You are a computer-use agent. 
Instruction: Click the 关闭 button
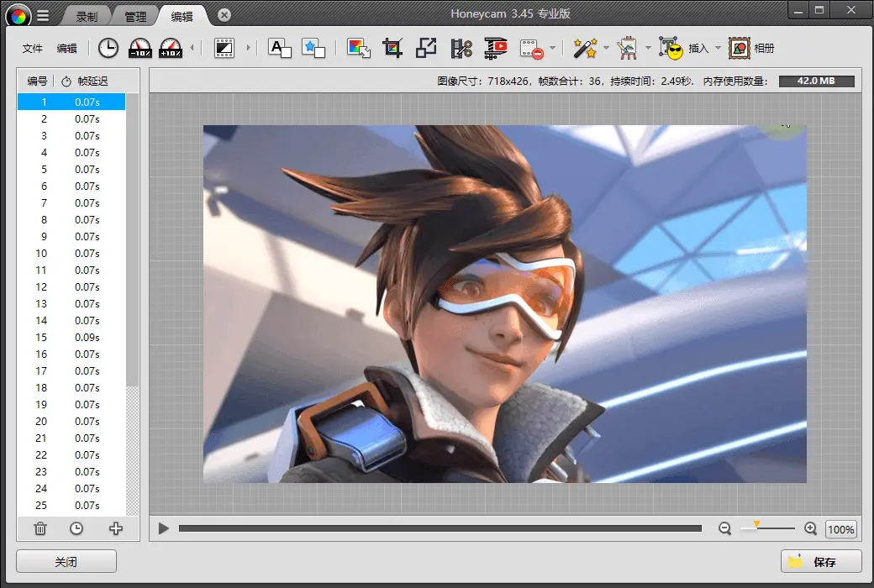[66, 561]
